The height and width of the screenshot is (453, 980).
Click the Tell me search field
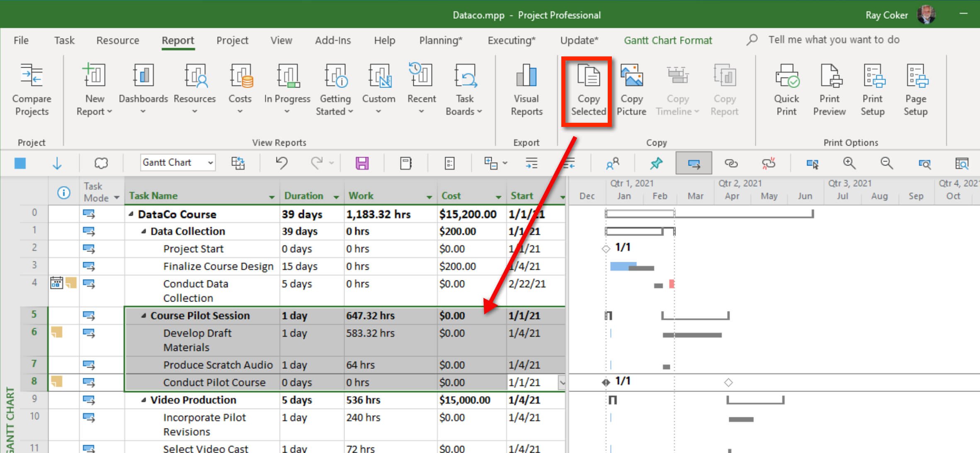(x=834, y=40)
